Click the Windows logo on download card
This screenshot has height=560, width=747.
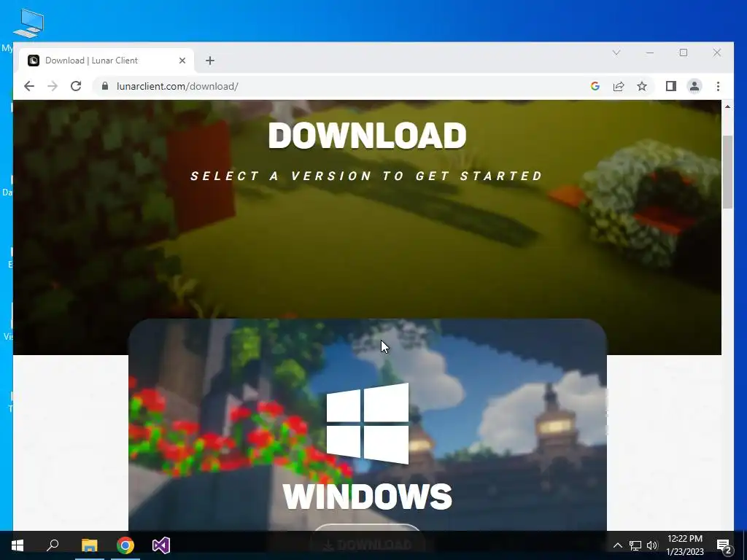coord(368,424)
